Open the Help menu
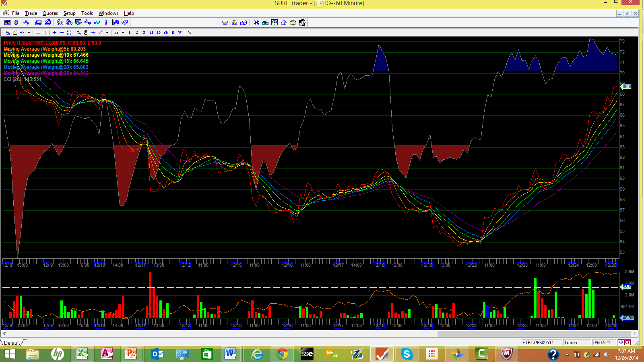The image size is (644, 362). (x=129, y=13)
